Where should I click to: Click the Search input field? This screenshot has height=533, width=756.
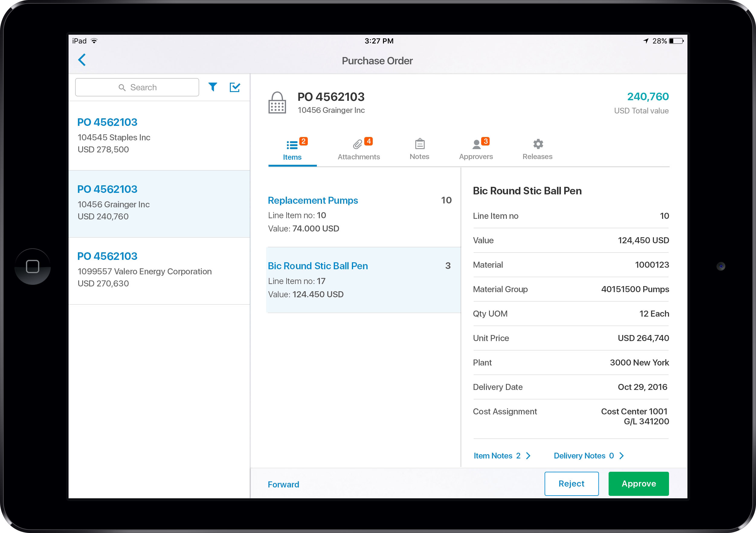coord(139,87)
